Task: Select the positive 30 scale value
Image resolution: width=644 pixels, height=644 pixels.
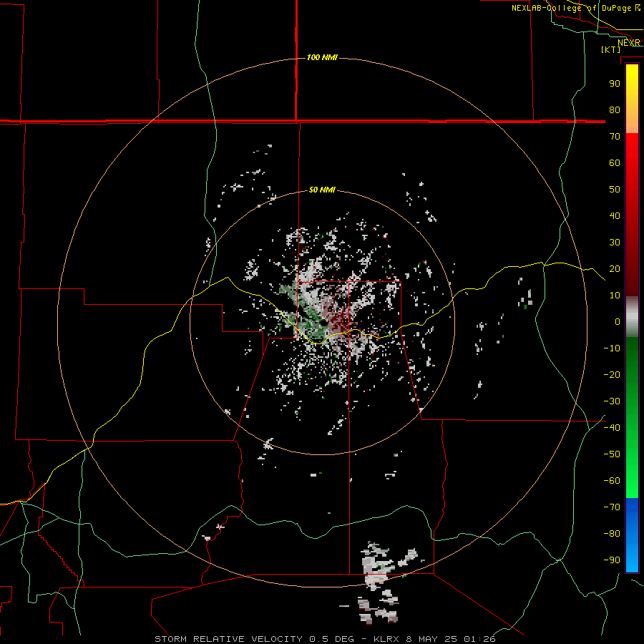Action: tap(615, 243)
